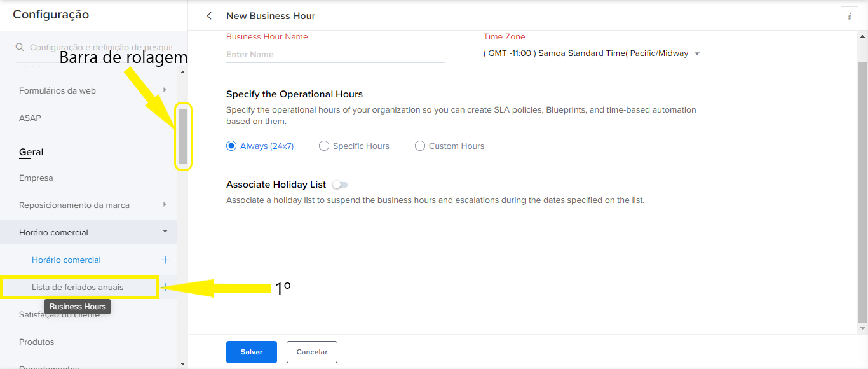This screenshot has height=369, width=868.
Task: Select the Always (24x7) radio option
Action: tap(231, 146)
